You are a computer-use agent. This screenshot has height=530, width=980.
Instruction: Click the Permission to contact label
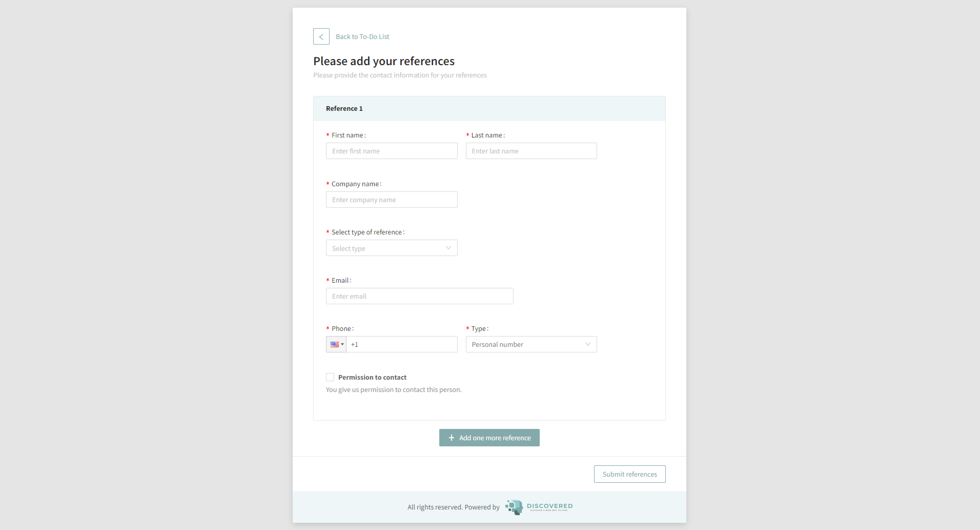(372, 377)
